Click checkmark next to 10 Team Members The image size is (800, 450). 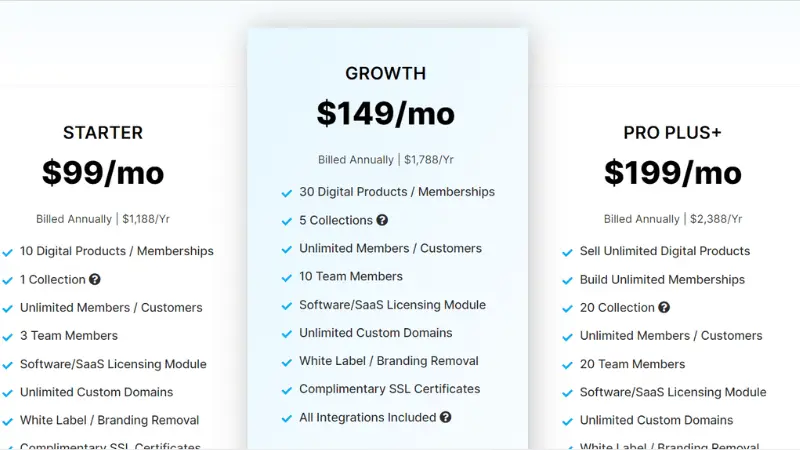(287, 278)
